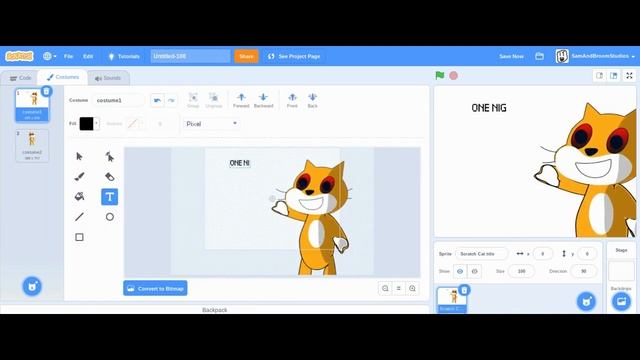Delete the Scratch Cat sprite
This screenshot has height=360, width=640.
464,290
